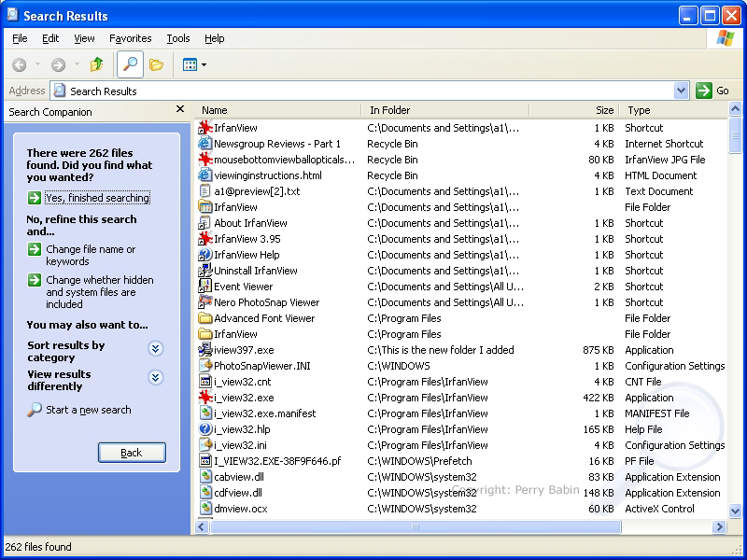Viewport: 747px width, 560px height.
Task: Select viewinginstructions.html file icon
Action: [x=205, y=175]
